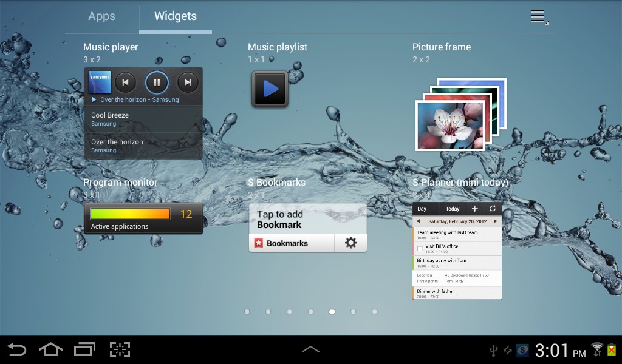Go to third widget page indicator dot

pos(290,312)
